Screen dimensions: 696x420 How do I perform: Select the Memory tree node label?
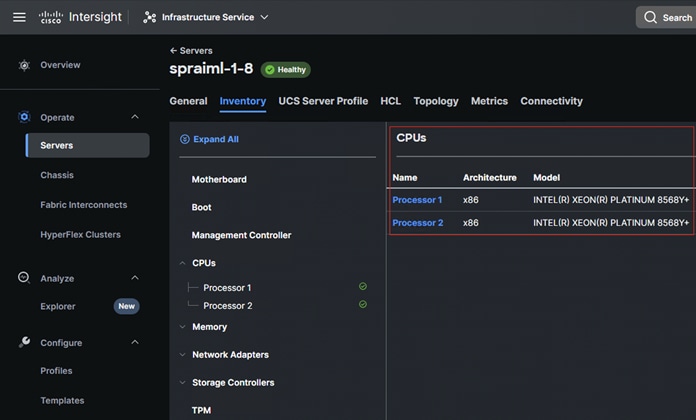coord(210,327)
